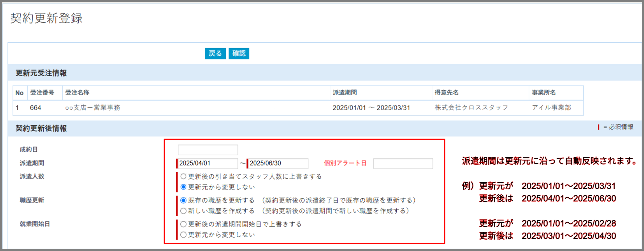Click the 得意先名 column header
The image size is (644, 251).
[446, 93]
